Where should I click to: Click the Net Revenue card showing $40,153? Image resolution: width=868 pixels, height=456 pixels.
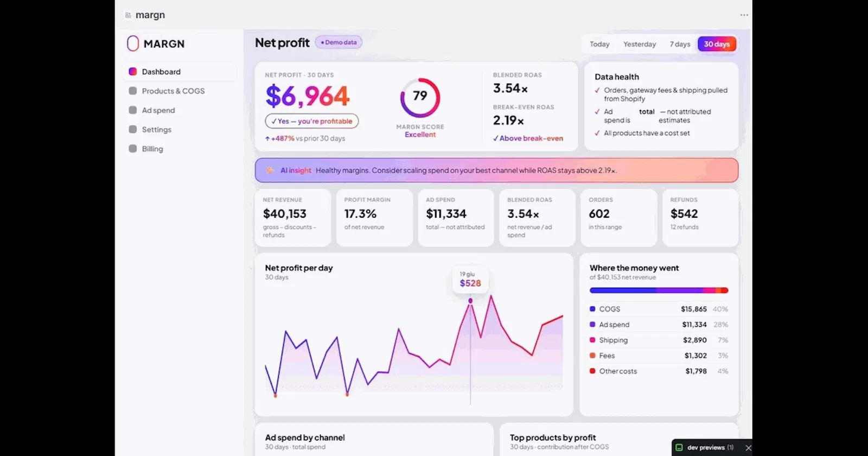click(293, 218)
